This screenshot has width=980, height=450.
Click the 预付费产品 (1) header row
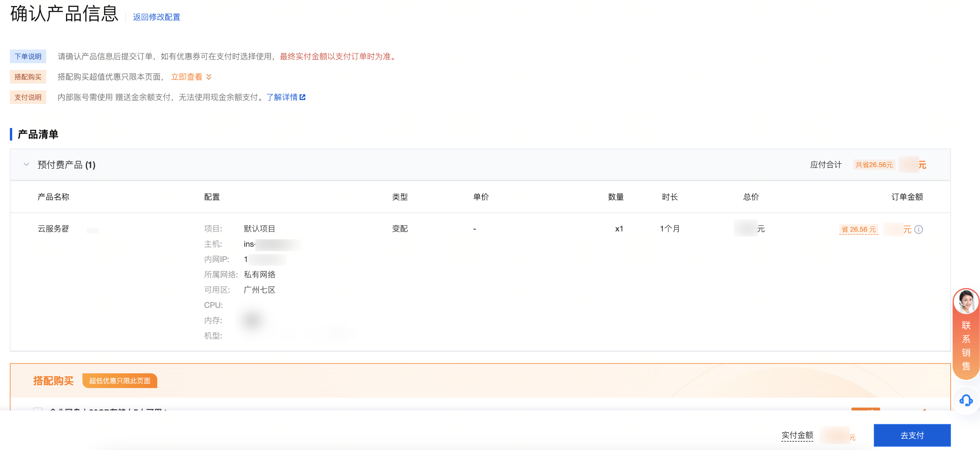click(x=66, y=165)
